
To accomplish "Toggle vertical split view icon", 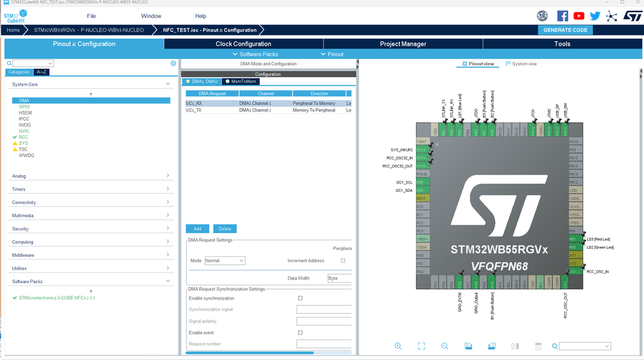I will tap(515, 346).
